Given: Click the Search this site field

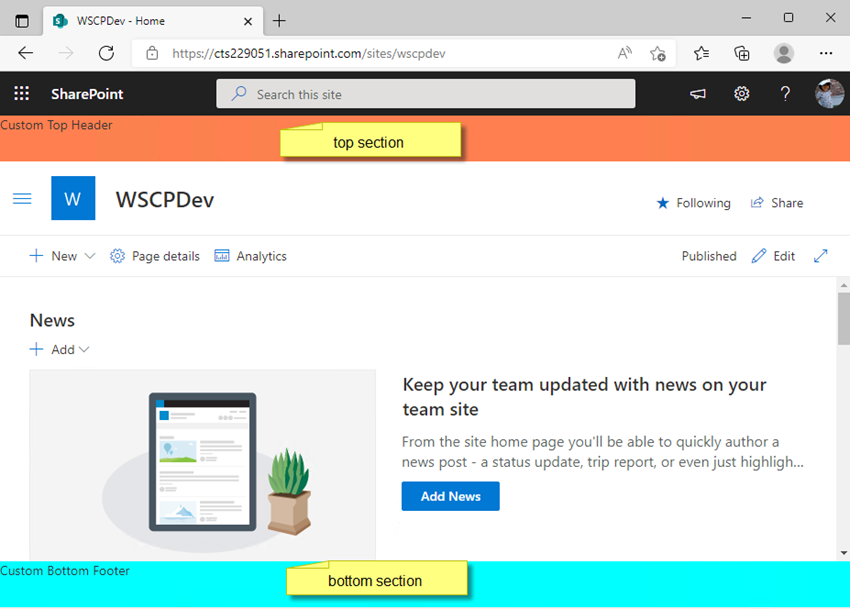Looking at the screenshot, I should (x=425, y=93).
